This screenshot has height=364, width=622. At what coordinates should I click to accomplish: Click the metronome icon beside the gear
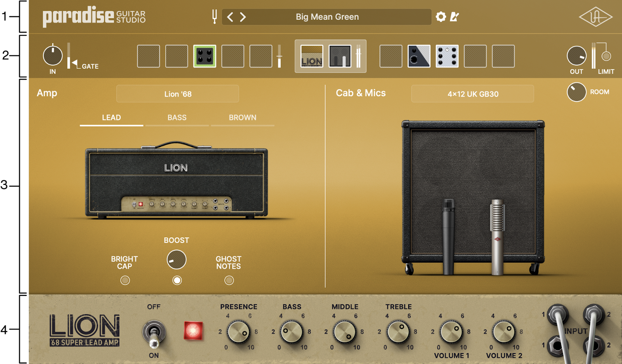(454, 17)
